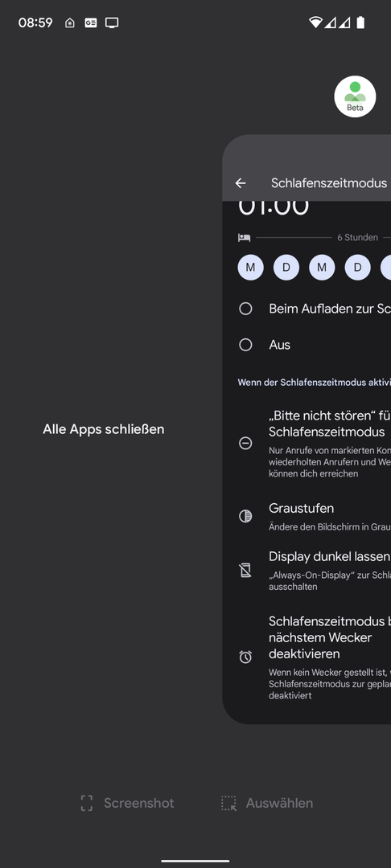Tap the Screenshot frame icon
This screenshot has width=391, height=868.
coord(87,803)
